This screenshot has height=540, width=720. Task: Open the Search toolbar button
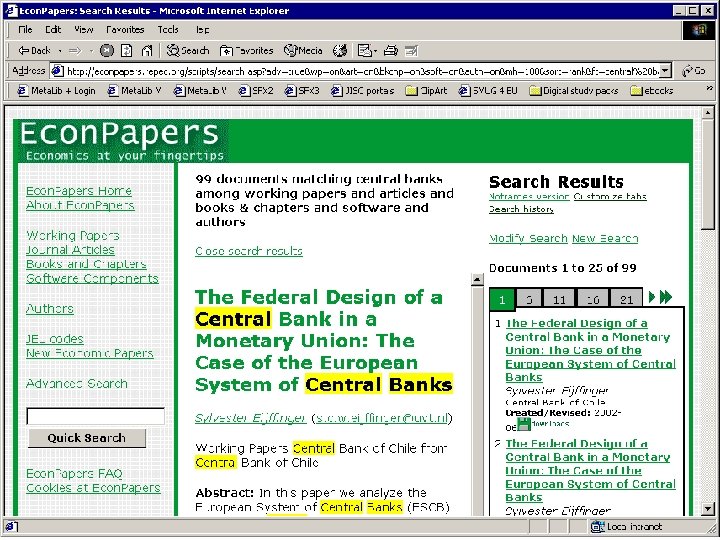[187, 51]
